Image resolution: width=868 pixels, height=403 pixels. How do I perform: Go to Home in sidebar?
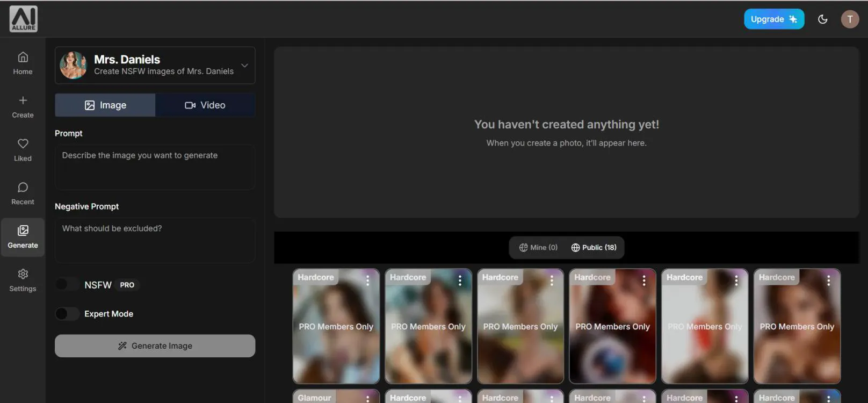click(x=23, y=63)
